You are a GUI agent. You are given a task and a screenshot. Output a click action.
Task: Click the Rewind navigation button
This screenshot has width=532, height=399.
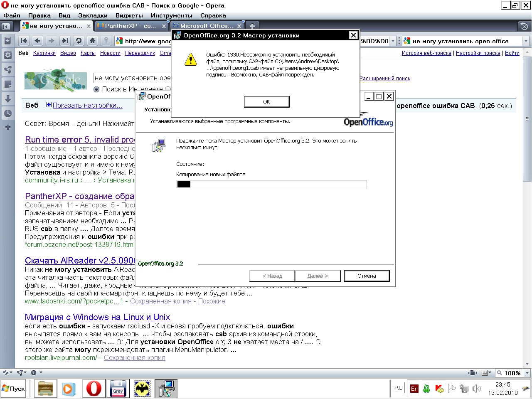pos(24,41)
